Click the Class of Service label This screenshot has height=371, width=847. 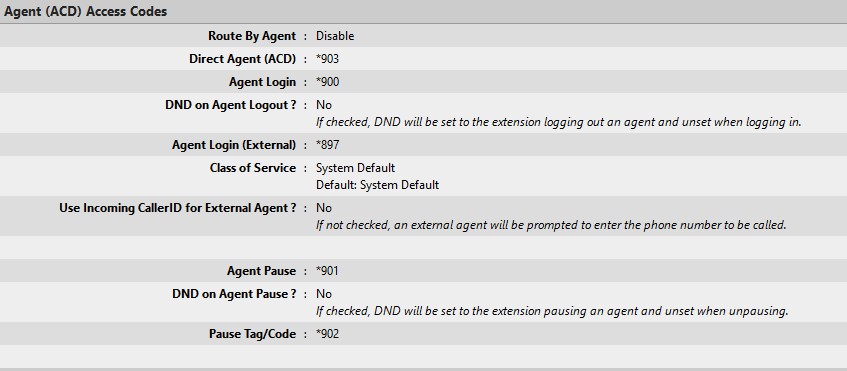[x=253, y=168]
